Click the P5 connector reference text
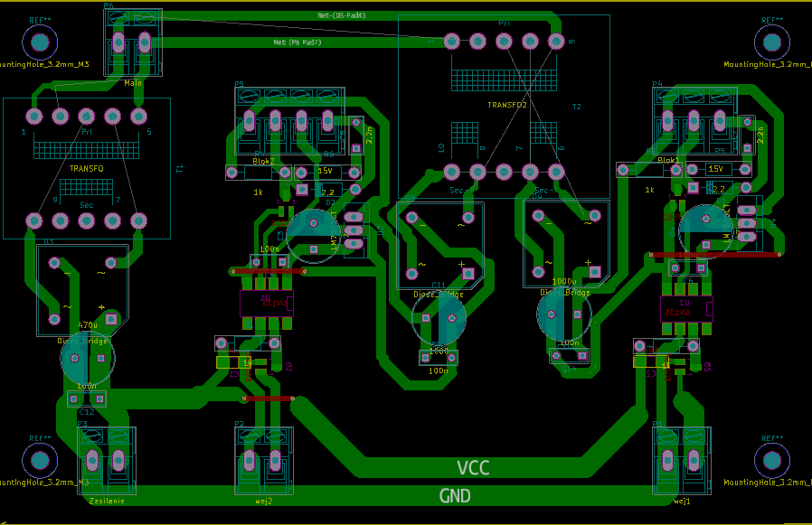812x525 pixels. (239, 84)
